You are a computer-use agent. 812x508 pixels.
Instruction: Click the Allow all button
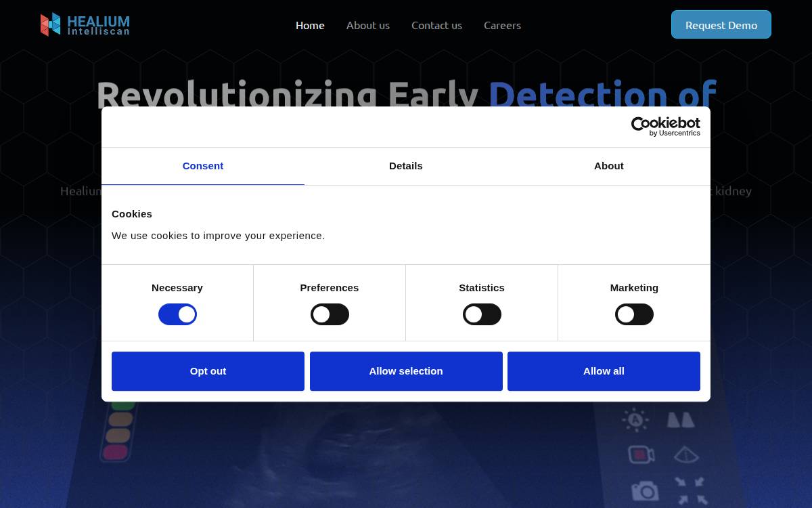[604, 371]
